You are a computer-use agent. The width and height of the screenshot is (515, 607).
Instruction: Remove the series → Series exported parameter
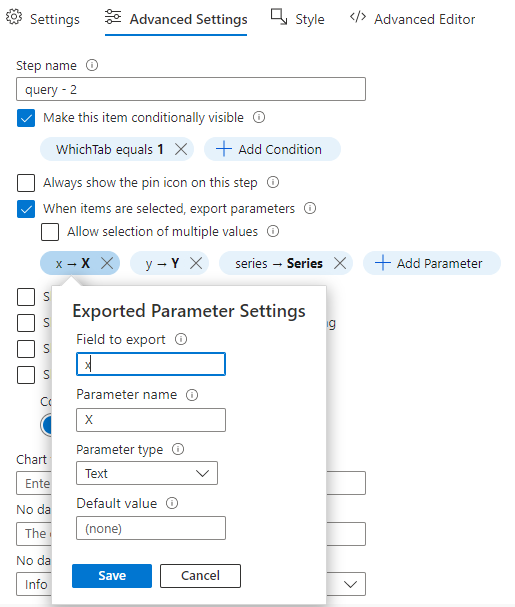point(340,263)
